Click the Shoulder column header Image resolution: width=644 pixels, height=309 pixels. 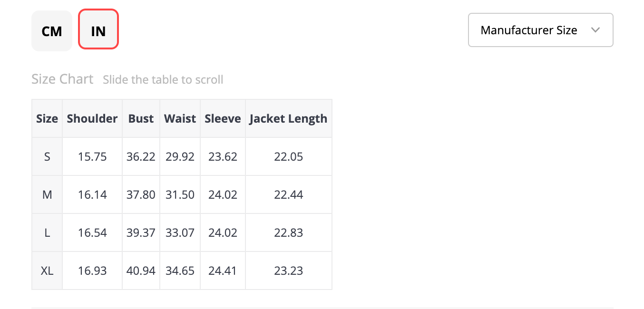click(92, 118)
